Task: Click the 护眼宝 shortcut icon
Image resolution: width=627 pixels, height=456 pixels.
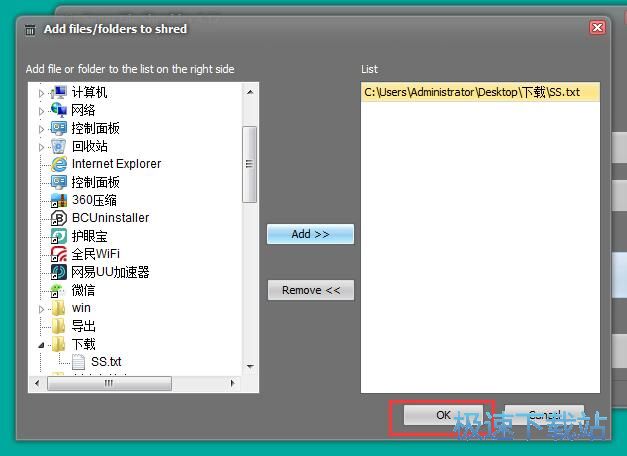Action: point(59,236)
